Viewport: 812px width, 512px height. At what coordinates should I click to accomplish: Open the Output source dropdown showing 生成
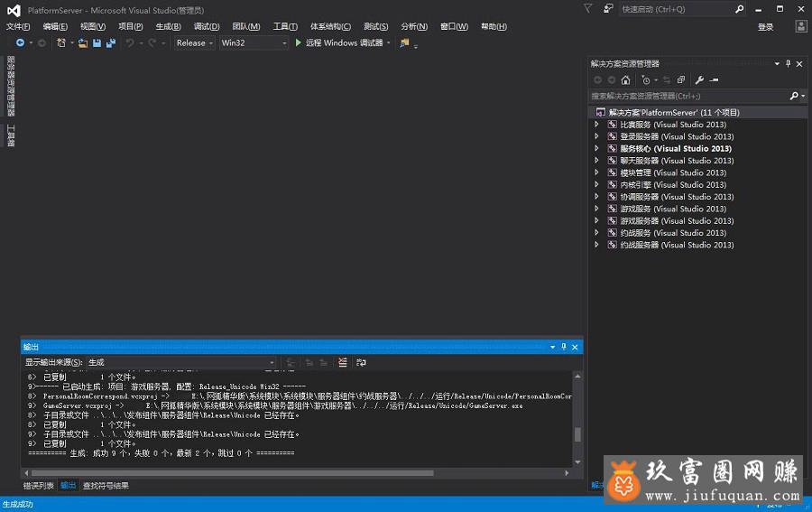(x=180, y=362)
